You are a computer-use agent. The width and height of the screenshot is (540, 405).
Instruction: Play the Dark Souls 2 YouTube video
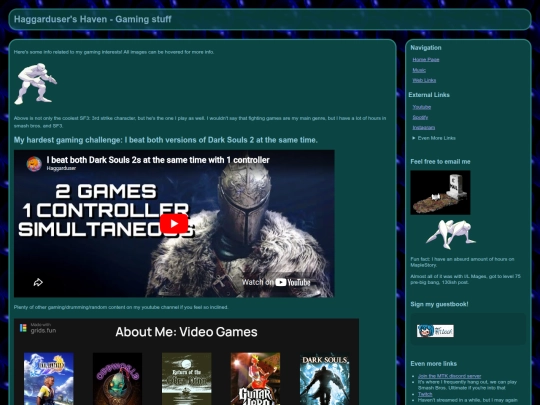(x=174, y=224)
